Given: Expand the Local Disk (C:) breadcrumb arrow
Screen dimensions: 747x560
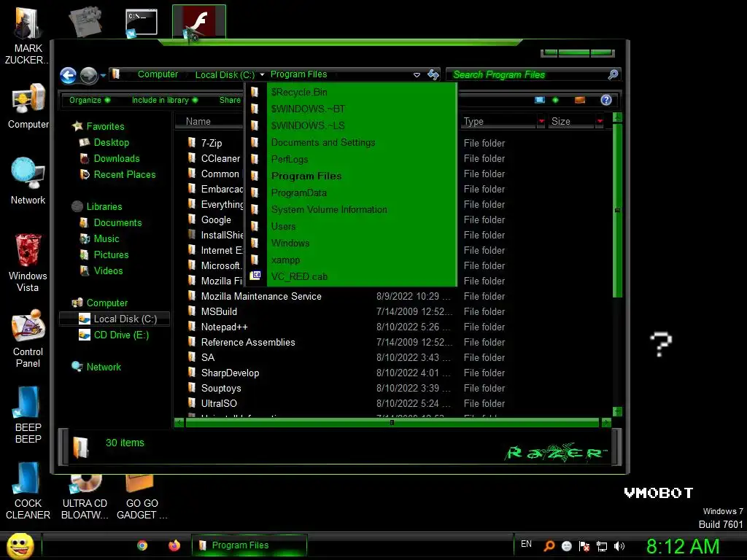Looking at the screenshot, I should [x=262, y=75].
